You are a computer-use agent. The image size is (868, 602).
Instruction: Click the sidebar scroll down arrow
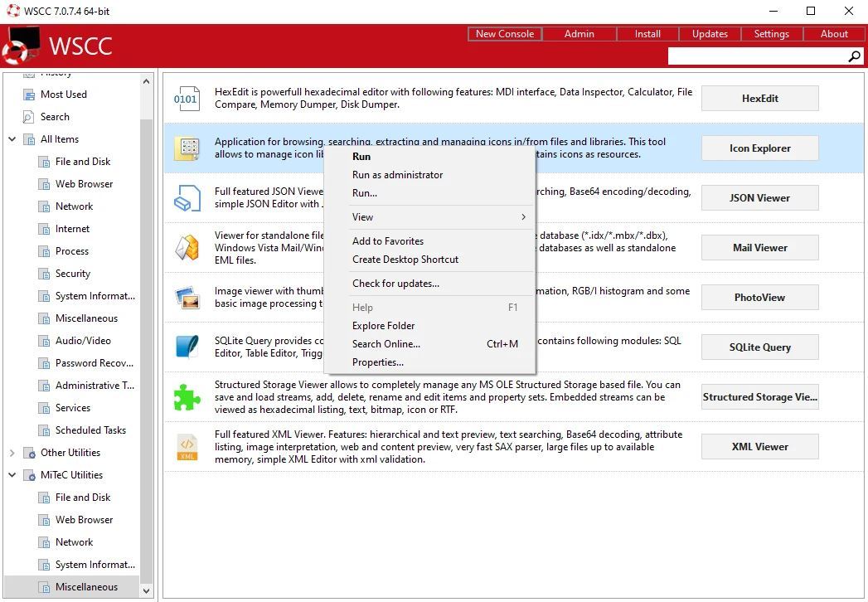[x=147, y=591]
